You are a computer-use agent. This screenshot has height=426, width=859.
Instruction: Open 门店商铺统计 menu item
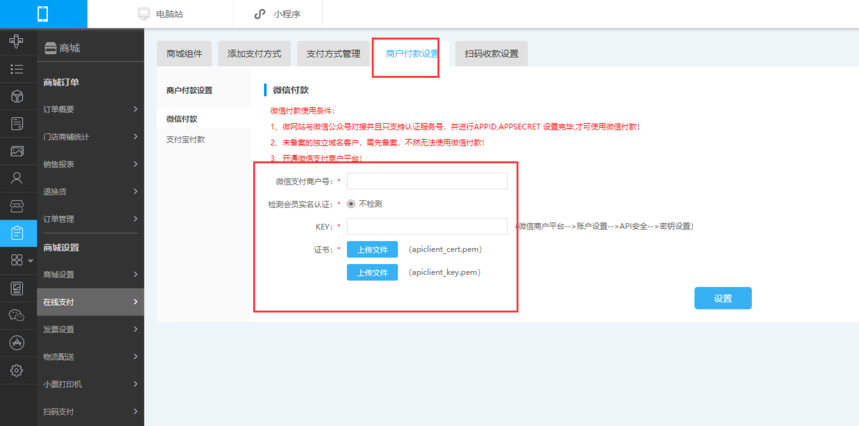90,137
